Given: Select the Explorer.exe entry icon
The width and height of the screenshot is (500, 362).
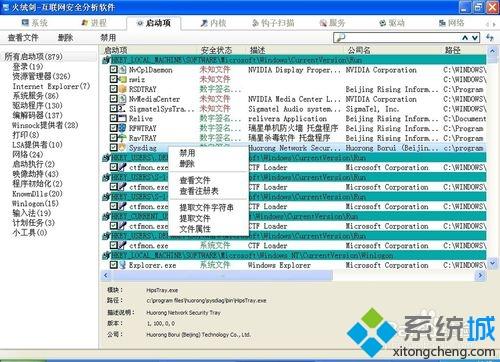Looking at the screenshot, I should (123, 265).
